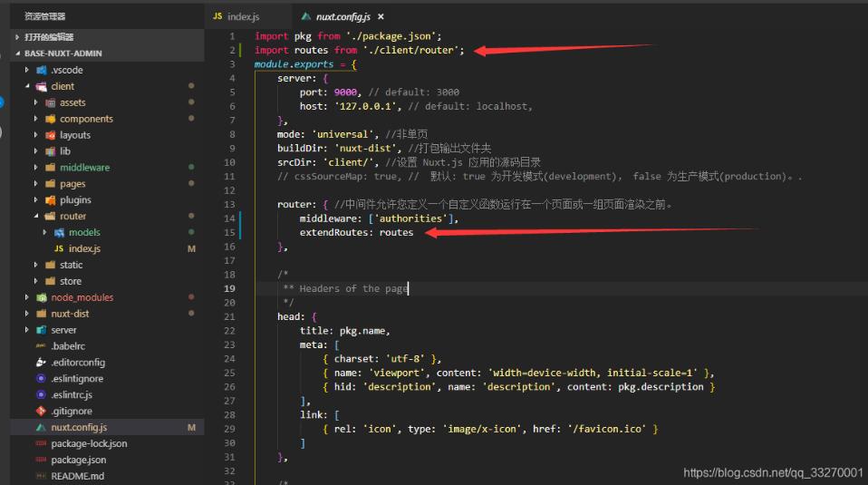Collapse the router folder arrow
The height and width of the screenshot is (485, 868).
point(35,216)
